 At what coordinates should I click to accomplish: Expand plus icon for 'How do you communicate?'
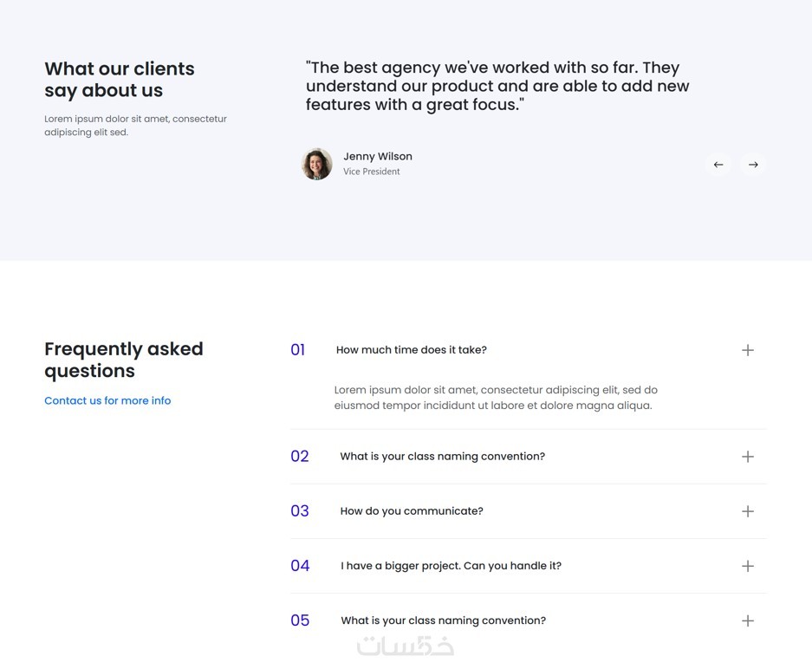[x=748, y=511]
